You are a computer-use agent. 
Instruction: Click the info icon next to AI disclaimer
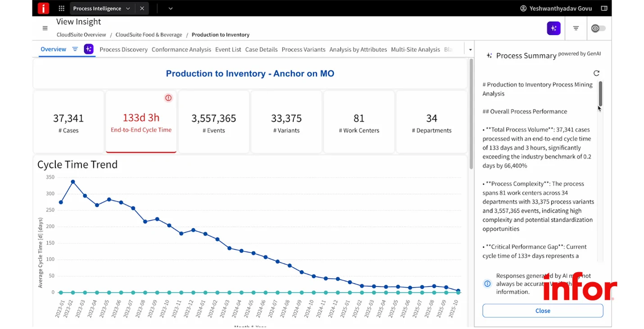tap(487, 283)
